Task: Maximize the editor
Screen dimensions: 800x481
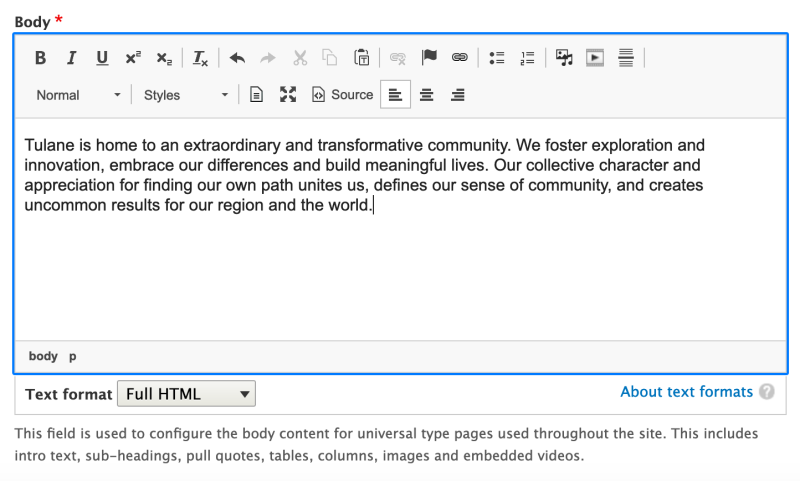Action: 288,94
